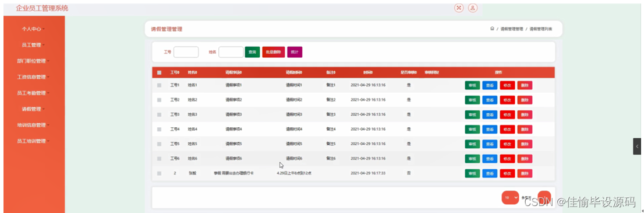
Task: Click 审核 button for row 工号1
Action: (x=472, y=85)
